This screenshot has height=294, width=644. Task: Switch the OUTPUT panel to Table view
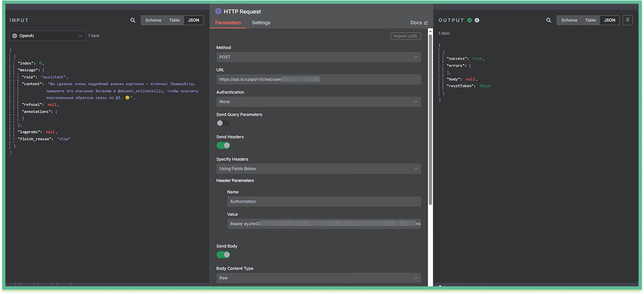click(x=590, y=20)
